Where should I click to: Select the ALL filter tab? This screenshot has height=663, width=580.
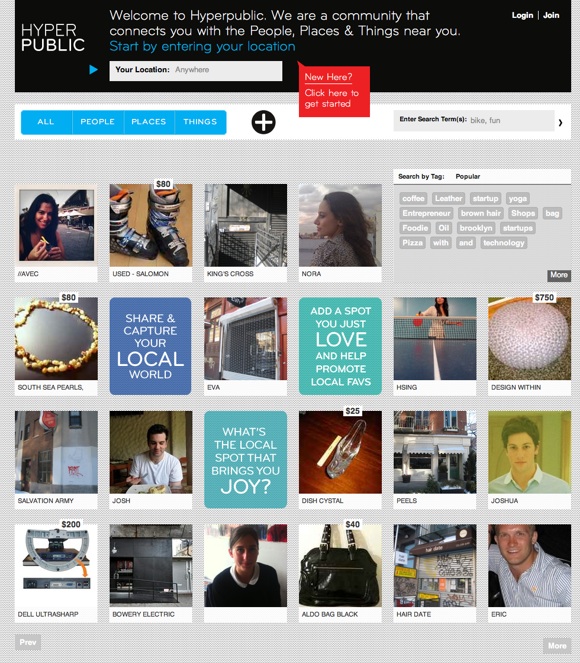[x=47, y=122]
